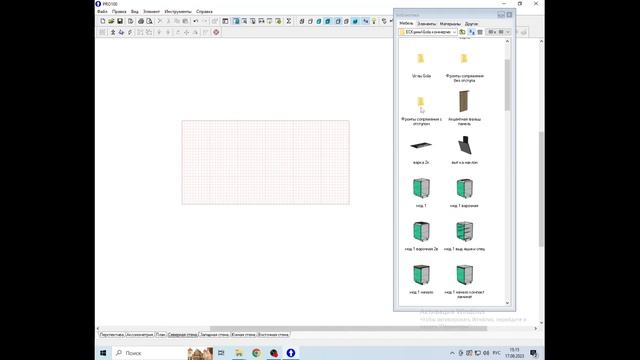Open the Углы Gola folder
This screenshot has width=640, height=360.
coord(421,65)
